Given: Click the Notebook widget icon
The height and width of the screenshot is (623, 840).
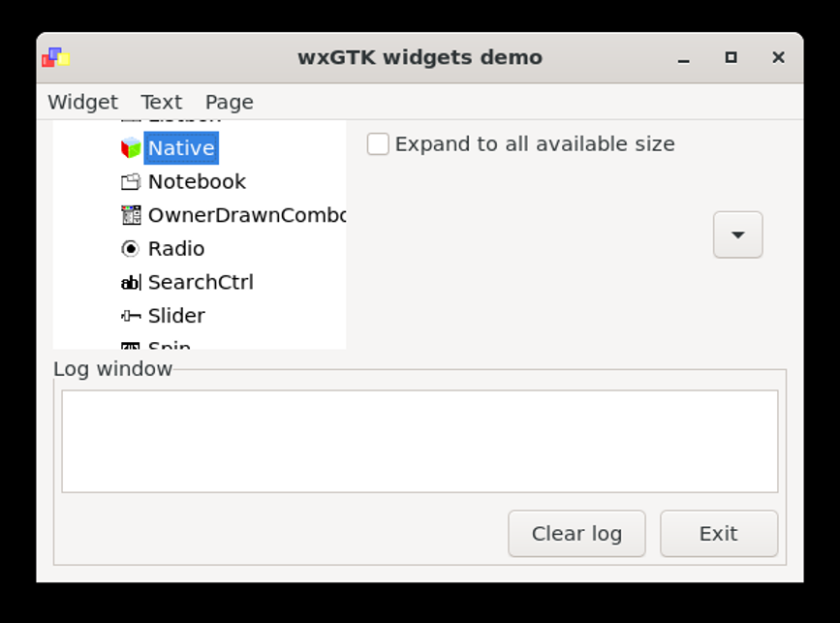Looking at the screenshot, I should pos(130,181).
